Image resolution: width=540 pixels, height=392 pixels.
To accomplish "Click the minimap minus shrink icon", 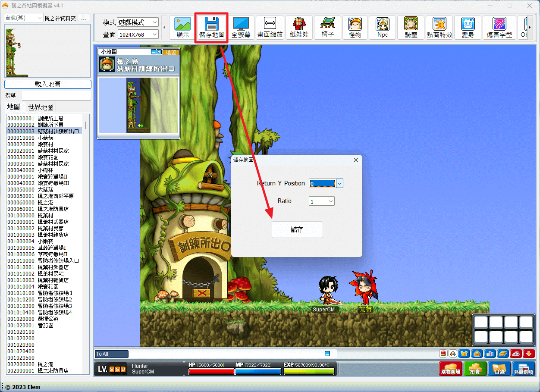I will click(154, 52).
